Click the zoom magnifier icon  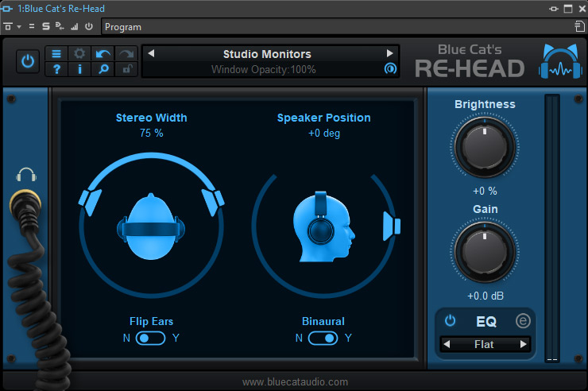(x=103, y=70)
